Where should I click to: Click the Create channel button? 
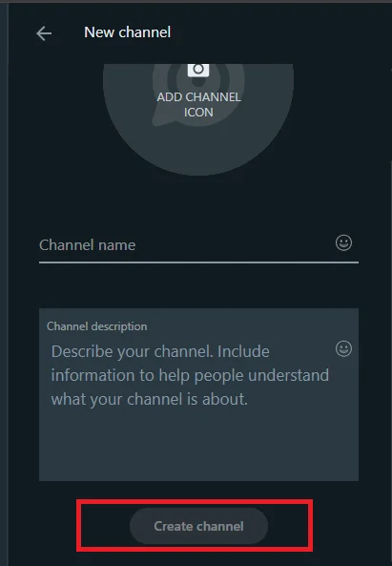[198, 526]
